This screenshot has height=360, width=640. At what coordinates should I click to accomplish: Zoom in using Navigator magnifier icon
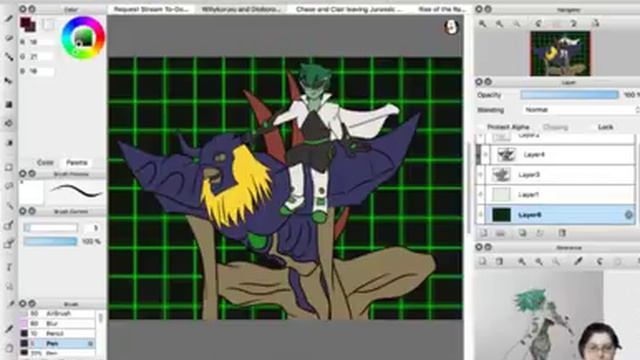click(x=482, y=24)
